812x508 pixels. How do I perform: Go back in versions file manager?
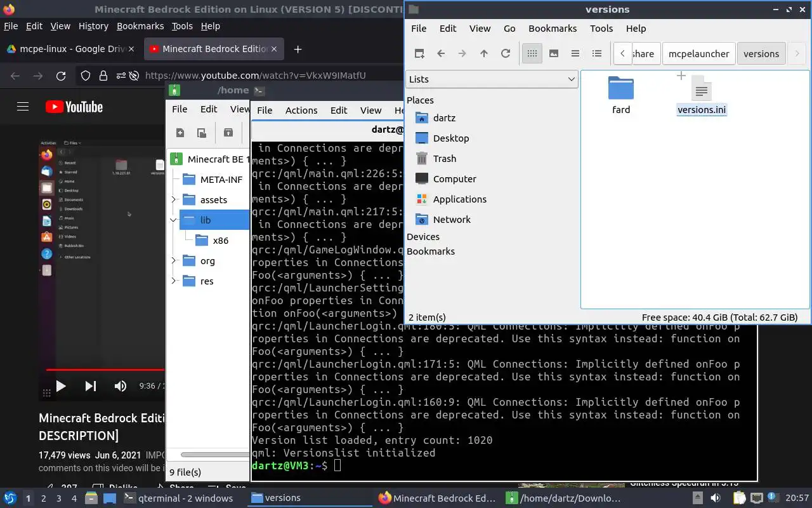coord(441,53)
